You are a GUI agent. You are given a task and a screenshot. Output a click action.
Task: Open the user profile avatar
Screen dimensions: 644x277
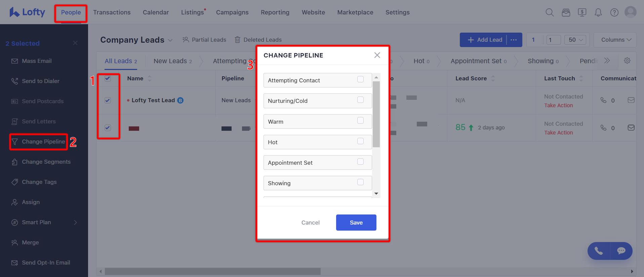click(631, 12)
